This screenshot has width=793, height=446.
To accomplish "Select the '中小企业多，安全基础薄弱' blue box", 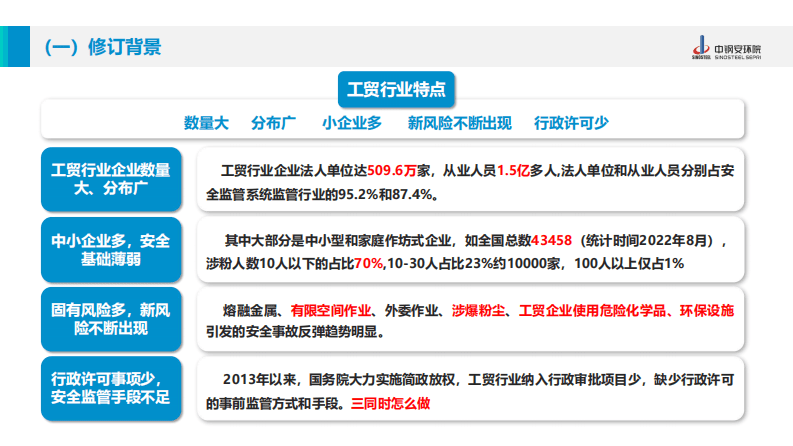I will (x=111, y=250).
